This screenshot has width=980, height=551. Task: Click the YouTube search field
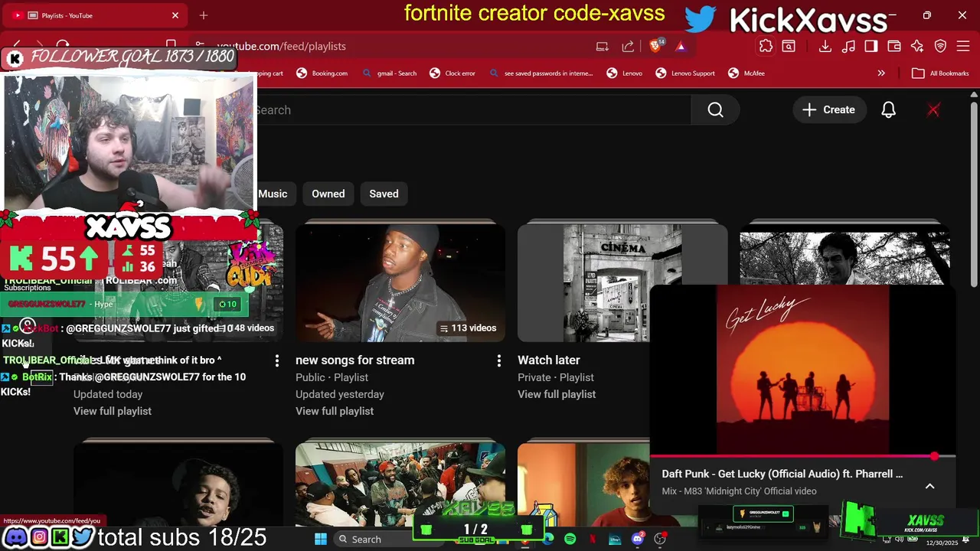pyautogui.click(x=472, y=110)
